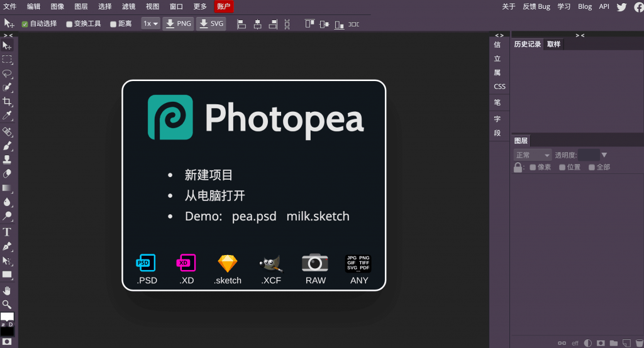Open the CSS side panel
The image size is (644, 348).
(x=499, y=87)
